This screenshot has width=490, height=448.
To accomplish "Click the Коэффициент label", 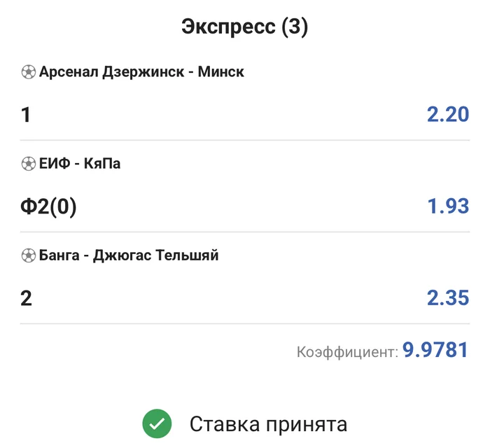I will point(347,351).
